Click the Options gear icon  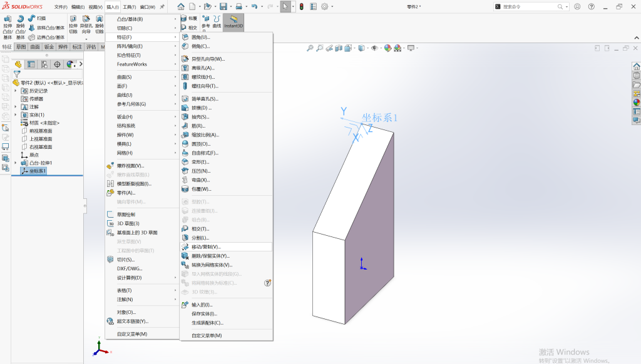tap(325, 6)
